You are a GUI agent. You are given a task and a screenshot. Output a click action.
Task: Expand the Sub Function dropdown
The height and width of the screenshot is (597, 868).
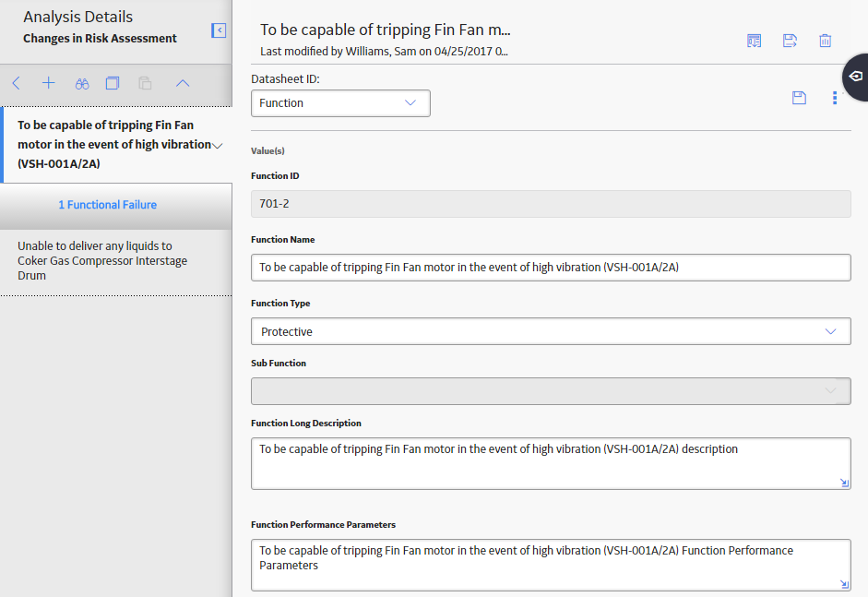(551, 391)
